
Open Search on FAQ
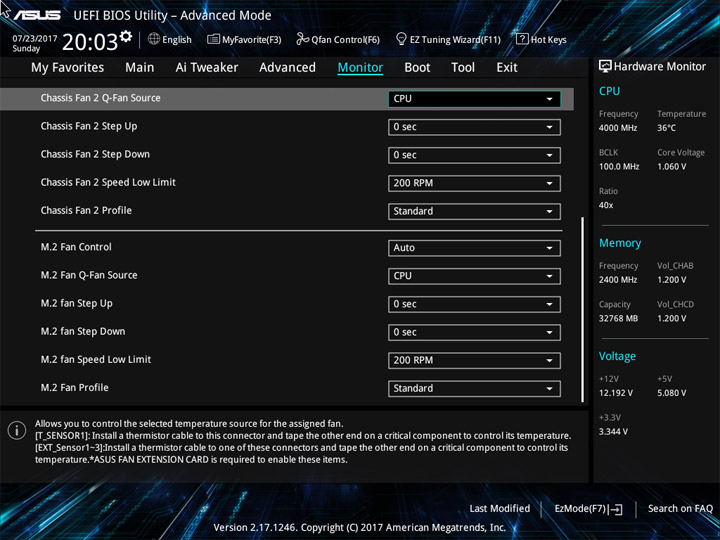pos(680,509)
